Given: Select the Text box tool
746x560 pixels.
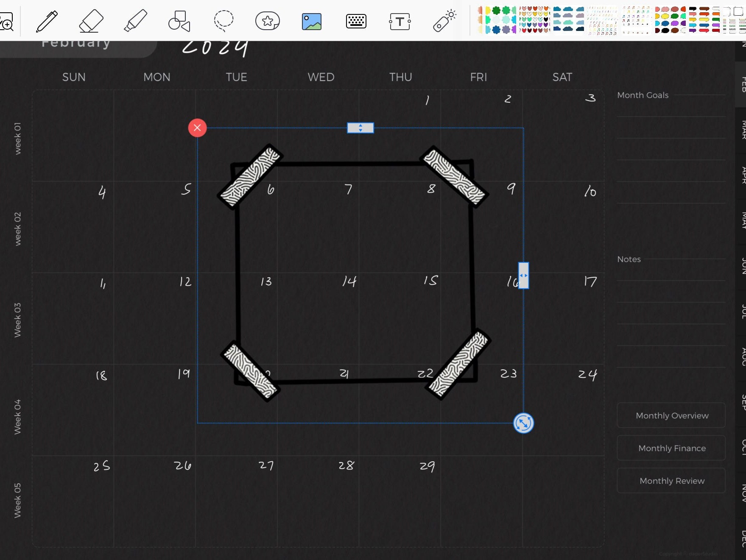Looking at the screenshot, I should click(x=399, y=21).
